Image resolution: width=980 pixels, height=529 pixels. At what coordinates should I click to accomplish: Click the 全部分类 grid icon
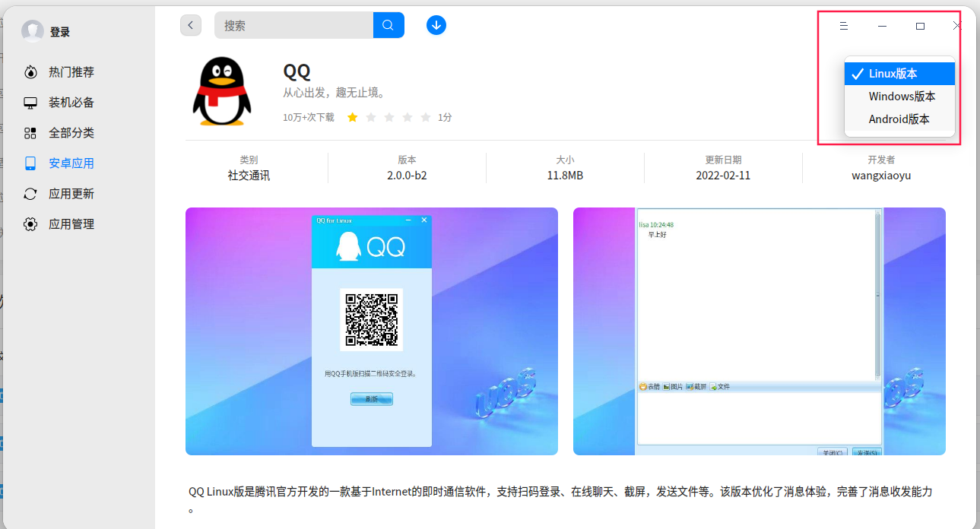point(30,133)
